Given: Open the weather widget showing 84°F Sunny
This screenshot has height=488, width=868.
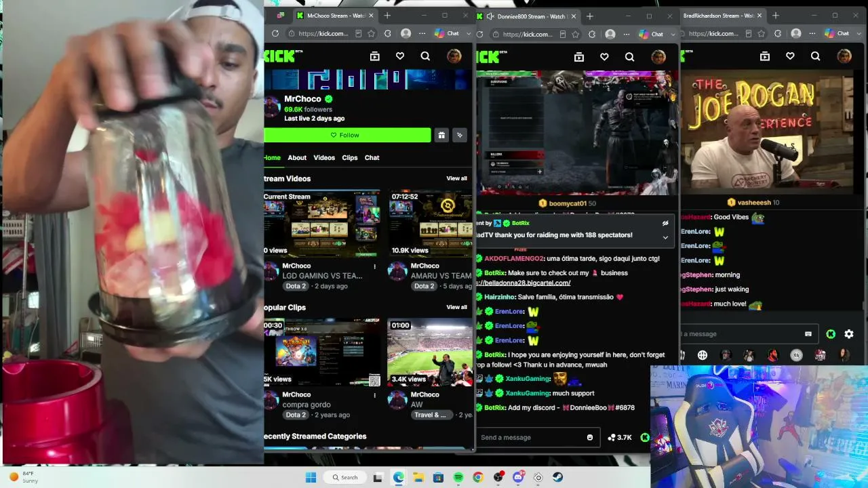Looking at the screenshot, I should [x=22, y=477].
